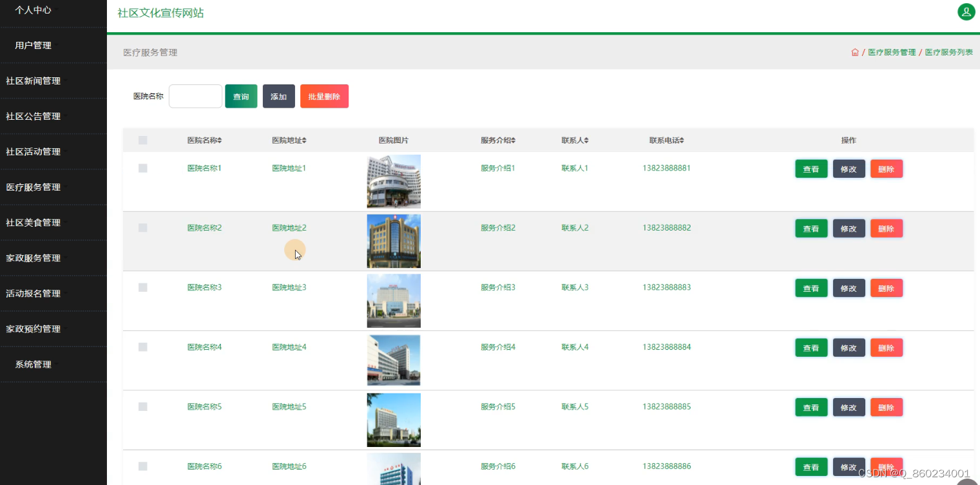The image size is (980, 485).
Task: Sort by 医院地址 column arrows
Action: [304, 140]
